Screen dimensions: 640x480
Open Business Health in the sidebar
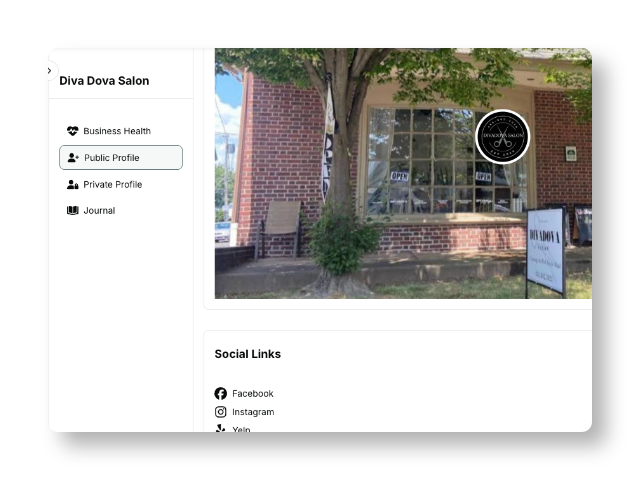pos(121,131)
